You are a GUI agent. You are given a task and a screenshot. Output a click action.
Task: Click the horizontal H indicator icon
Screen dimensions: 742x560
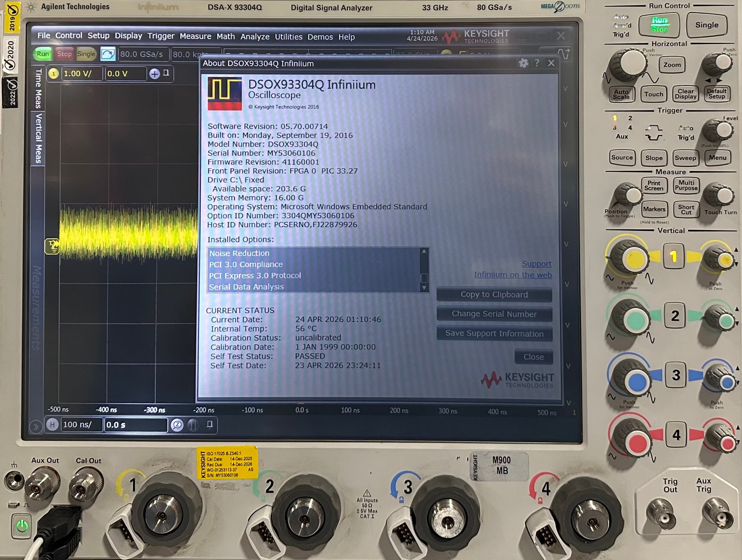52,424
